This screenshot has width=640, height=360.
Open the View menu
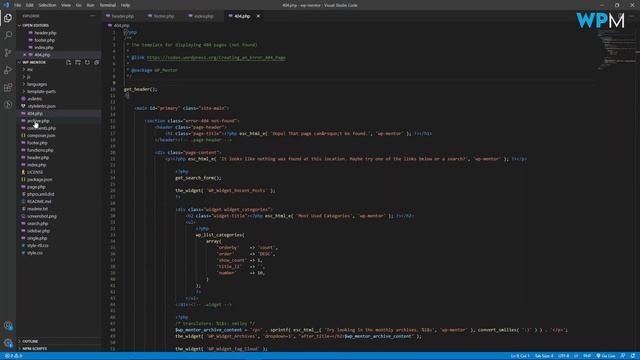66,5
